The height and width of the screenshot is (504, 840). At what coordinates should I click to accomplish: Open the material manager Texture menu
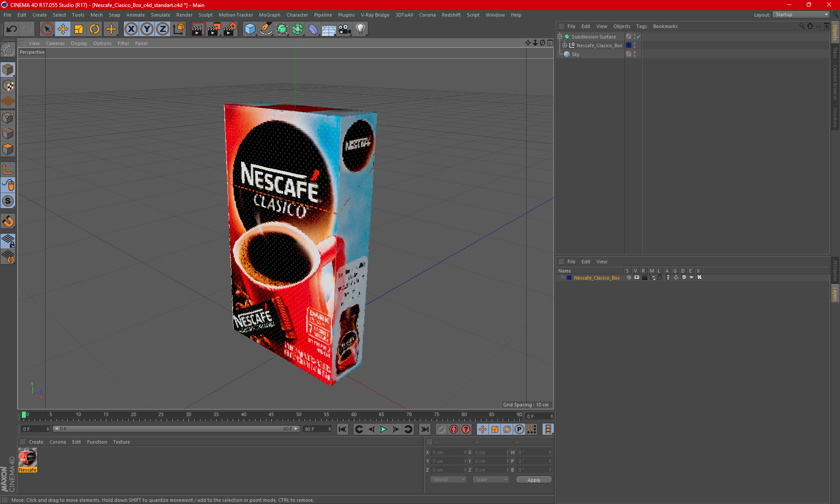click(x=121, y=442)
